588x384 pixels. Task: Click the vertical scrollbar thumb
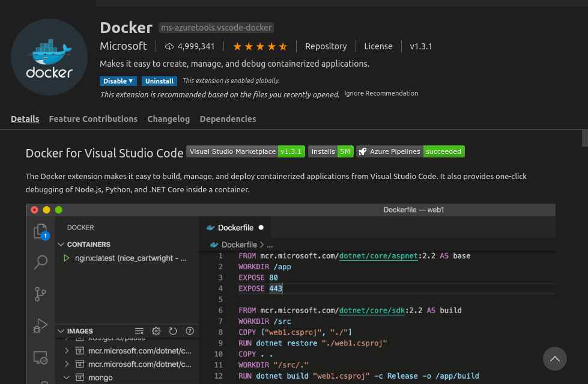(584, 138)
